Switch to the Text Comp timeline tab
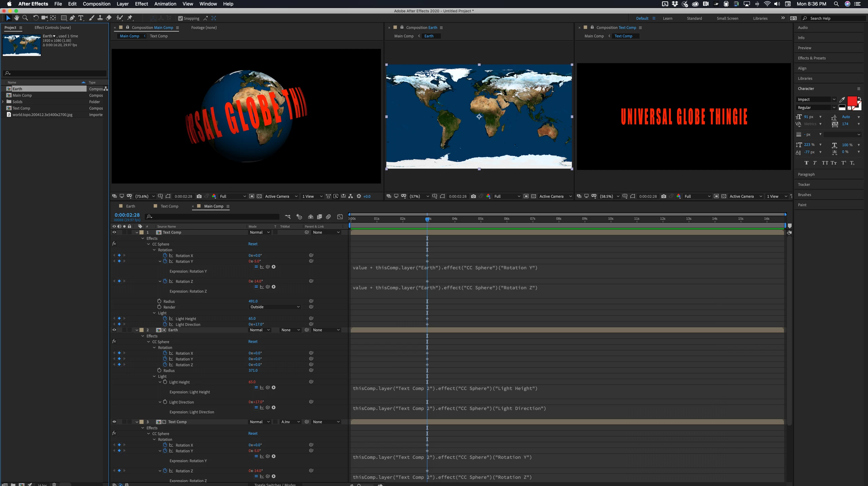The image size is (868, 486). (169, 206)
